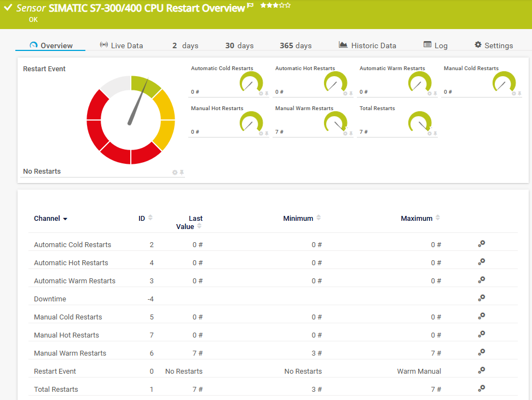Screen dimensions: 532x400
Task: Open settings gear for Total Restarts row
Action: pyautogui.click(x=481, y=388)
